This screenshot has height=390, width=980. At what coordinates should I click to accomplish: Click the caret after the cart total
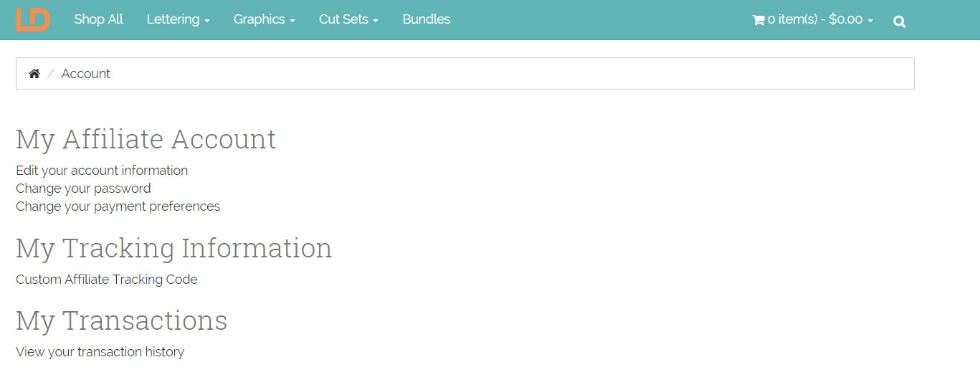pyautogui.click(x=870, y=21)
